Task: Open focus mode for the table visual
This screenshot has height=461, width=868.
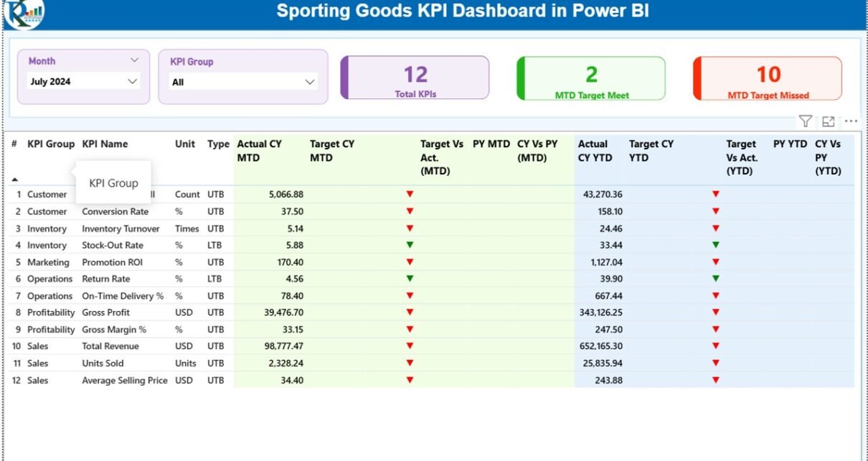Action: [x=829, y=121]
